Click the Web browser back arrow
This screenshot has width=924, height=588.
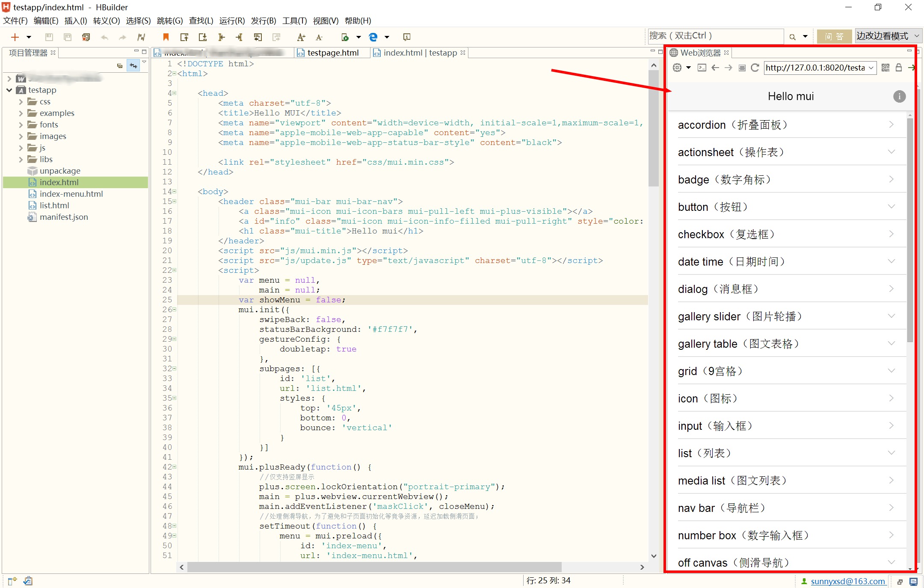coord(715,68)
